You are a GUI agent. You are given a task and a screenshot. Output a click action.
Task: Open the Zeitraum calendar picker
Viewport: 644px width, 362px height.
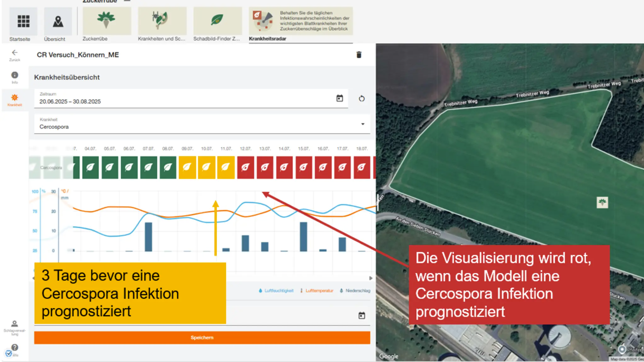point(339,98)
